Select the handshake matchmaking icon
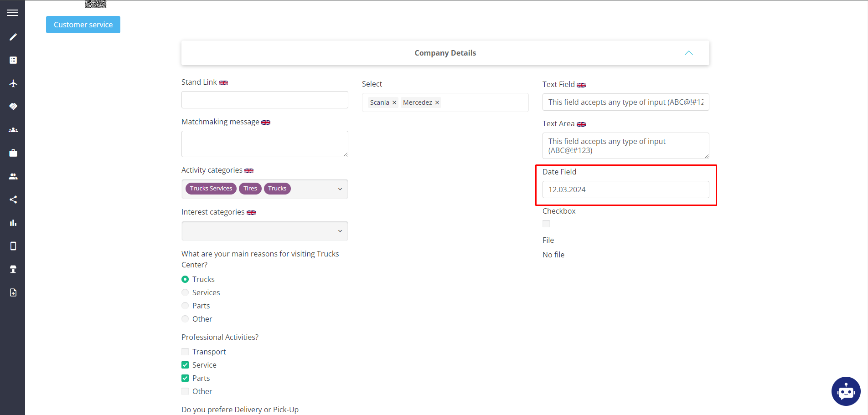This screenshot has width=868, height=415. (x=13, y=106)
